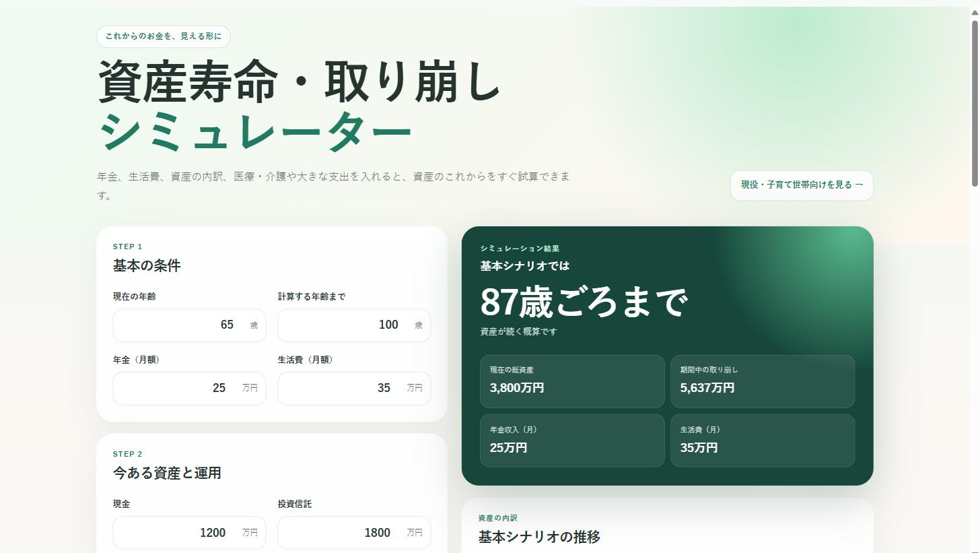
Task: Click the 87歳ごろまで result headline
Action: (584, 302)
